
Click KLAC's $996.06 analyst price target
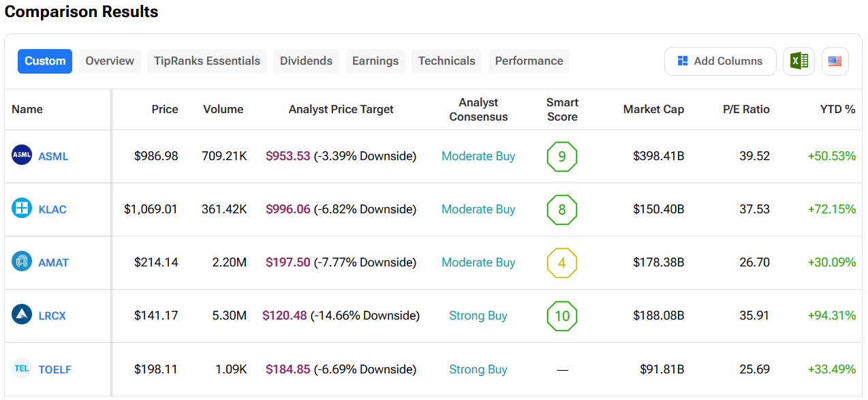coord(288,209)
